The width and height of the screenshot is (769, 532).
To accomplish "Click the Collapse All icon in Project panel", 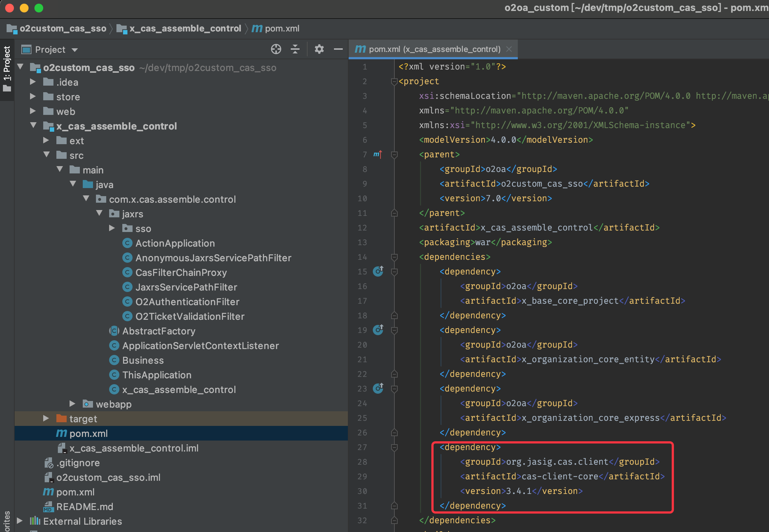I will pos(295,49).
